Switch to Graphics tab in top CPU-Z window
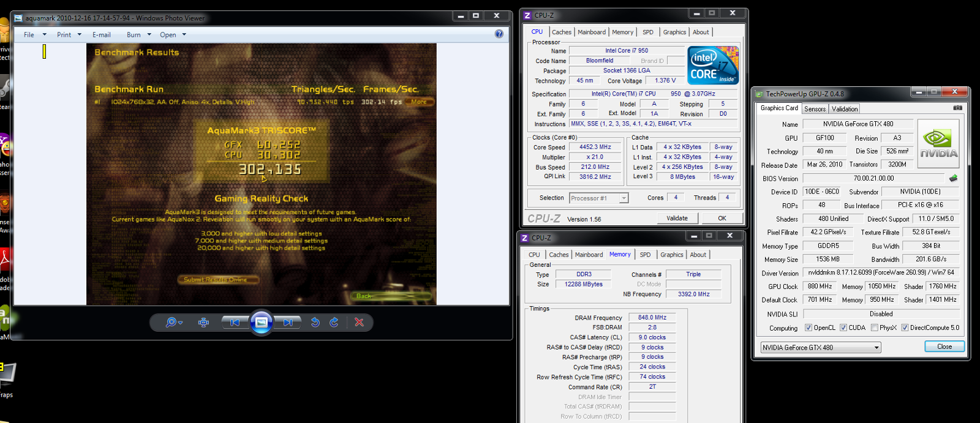The width and height of the screenshot is (980, 423). coord(674,32)
